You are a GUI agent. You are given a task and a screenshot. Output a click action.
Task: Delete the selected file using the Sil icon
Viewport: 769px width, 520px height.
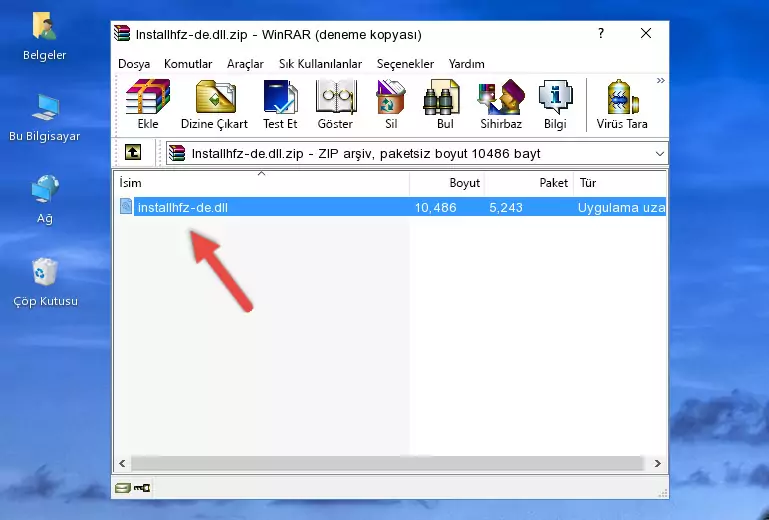click(x=391, y=104)
